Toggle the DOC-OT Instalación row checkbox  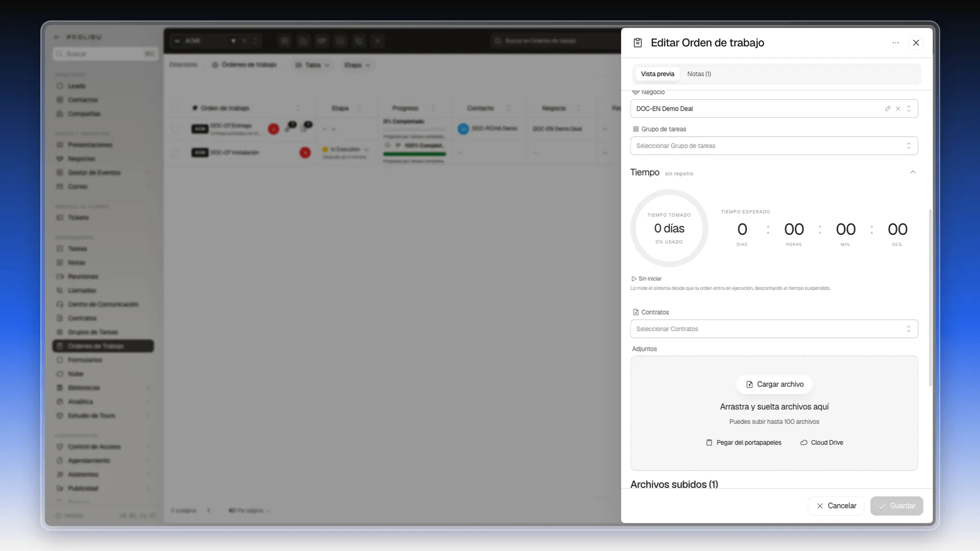pyautogui.click(x=175, y=153)
